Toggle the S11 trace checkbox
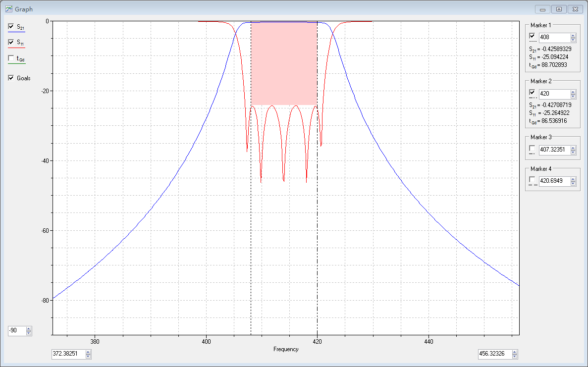Viewport: 588px width, 367px height. pos(11,43)
